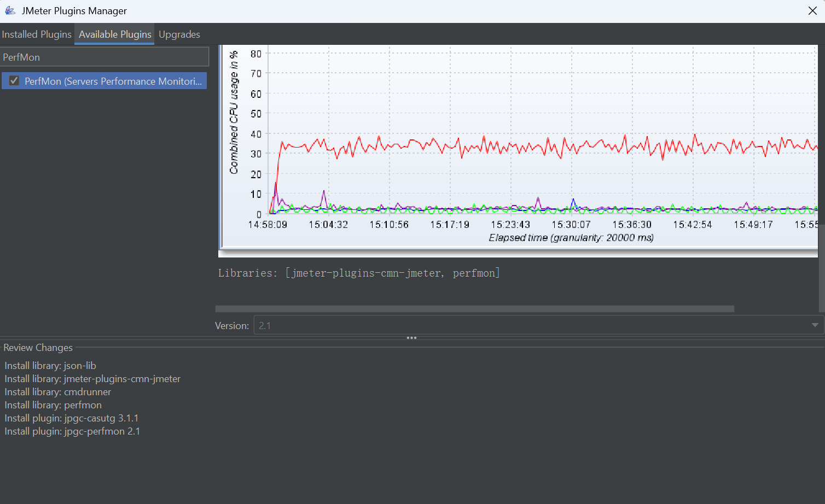Open the Upgrades tab
The image size is (825, 504).
click(179, 34)
